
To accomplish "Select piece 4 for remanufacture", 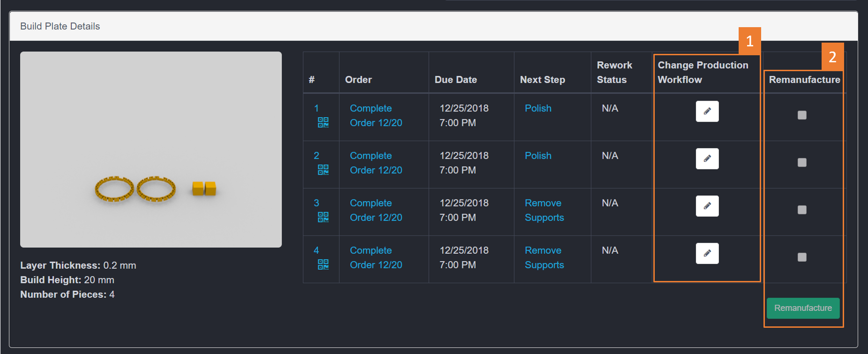I will (802, 257).
